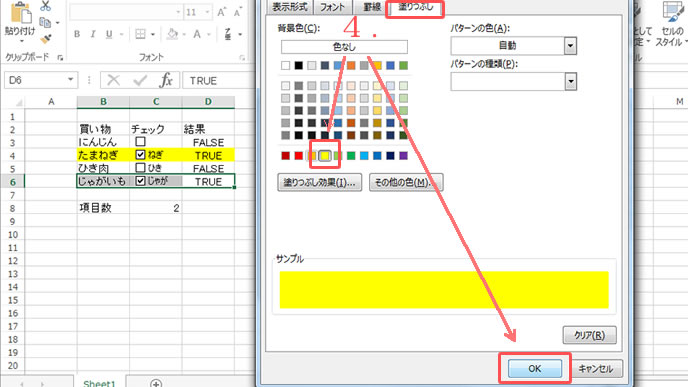Select the Format Painter brush icon
The height and width of the screenshot is (387, 688).
pyautogui.click(x=45, y=39)
